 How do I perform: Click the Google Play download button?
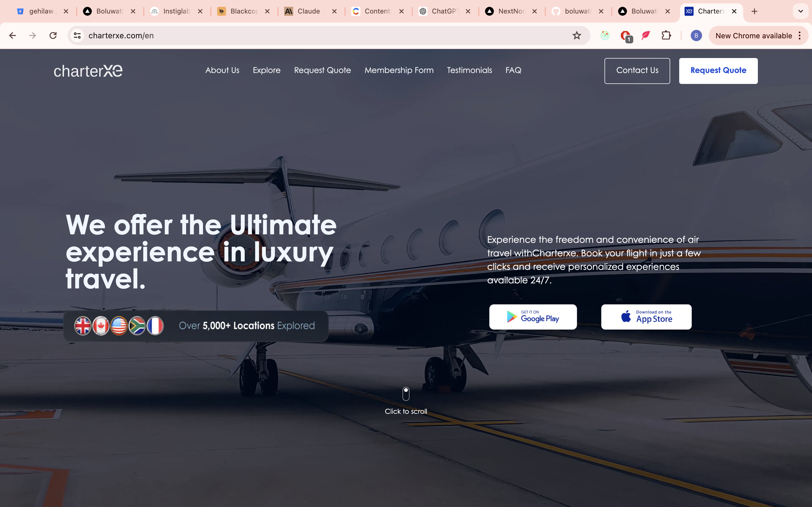(533, 317)
